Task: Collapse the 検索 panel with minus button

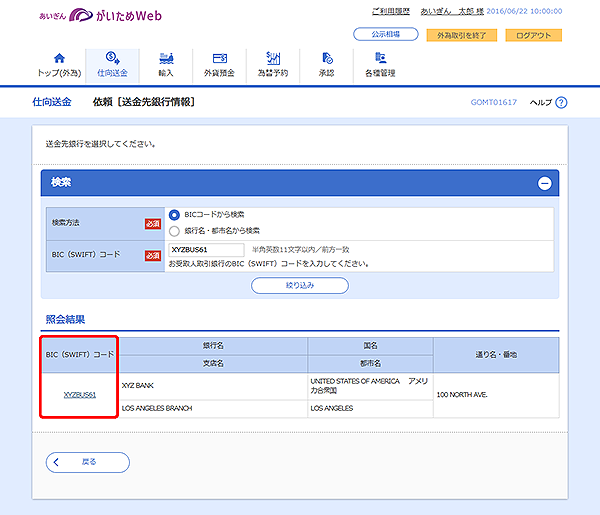Action: coord(544,183)
